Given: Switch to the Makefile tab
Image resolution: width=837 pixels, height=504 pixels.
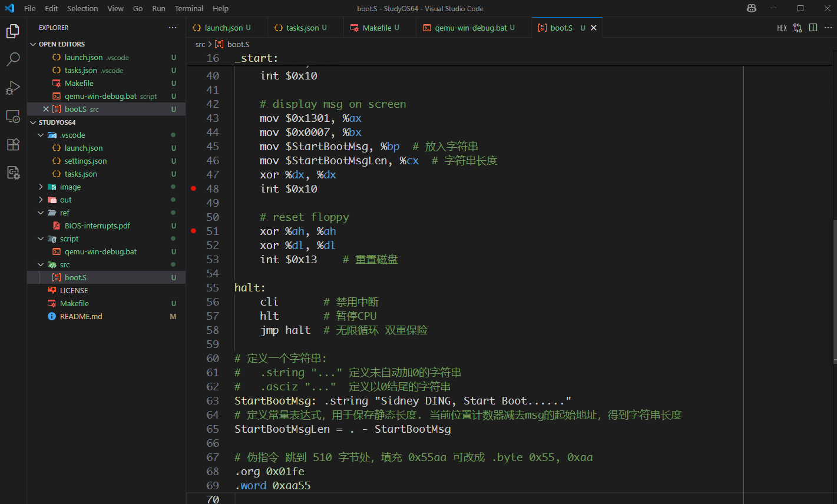Looking at the screenshot, I should coord(376,28).
